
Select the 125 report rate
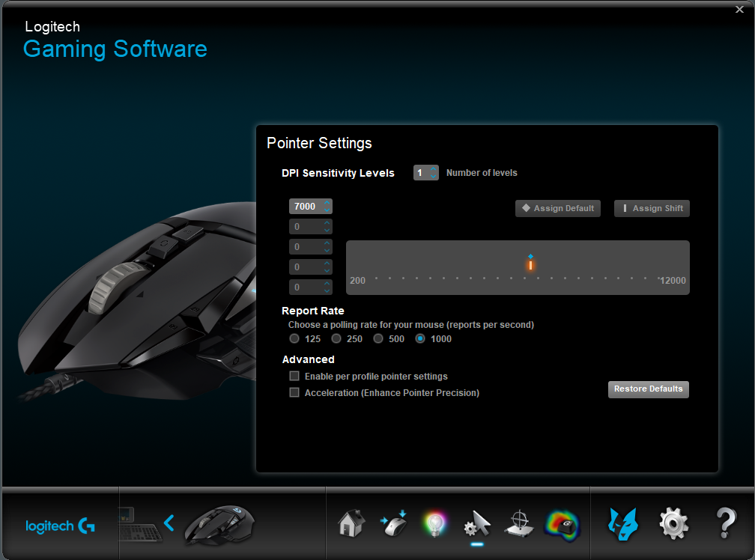click(294, 338)
